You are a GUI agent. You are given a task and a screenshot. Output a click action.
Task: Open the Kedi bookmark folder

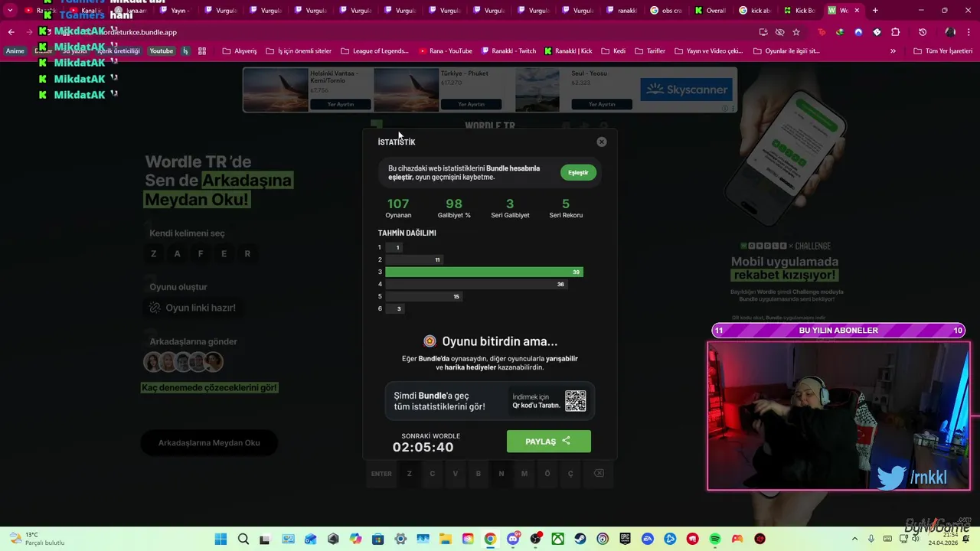[613, 51]
